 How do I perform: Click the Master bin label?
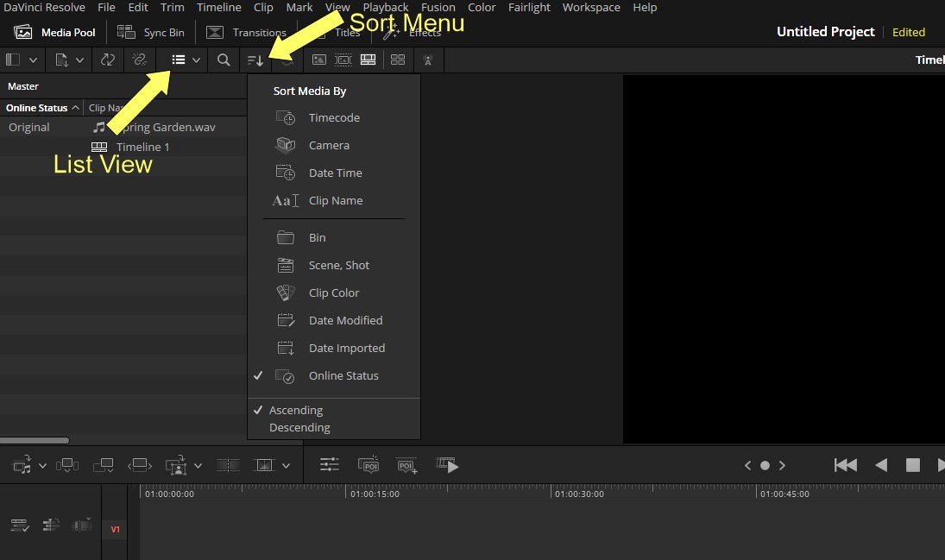pyautogui.click(x=23, y=86)
